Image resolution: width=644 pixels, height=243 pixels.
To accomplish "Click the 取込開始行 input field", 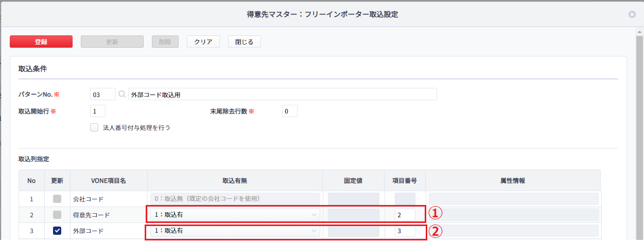I will 98,111.
